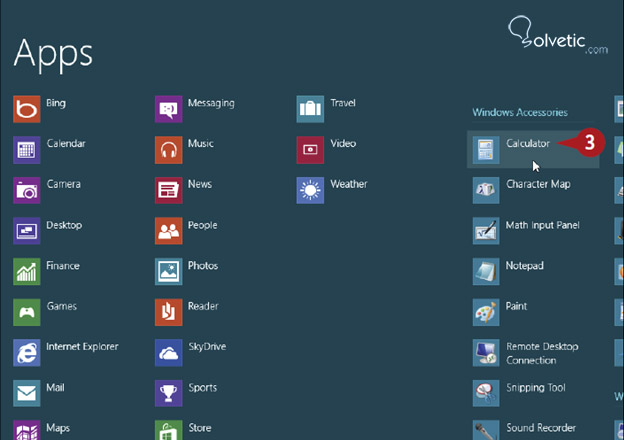Open Remote Desktop Connection icon
The image size is (624, 440).
click(486, 353)
